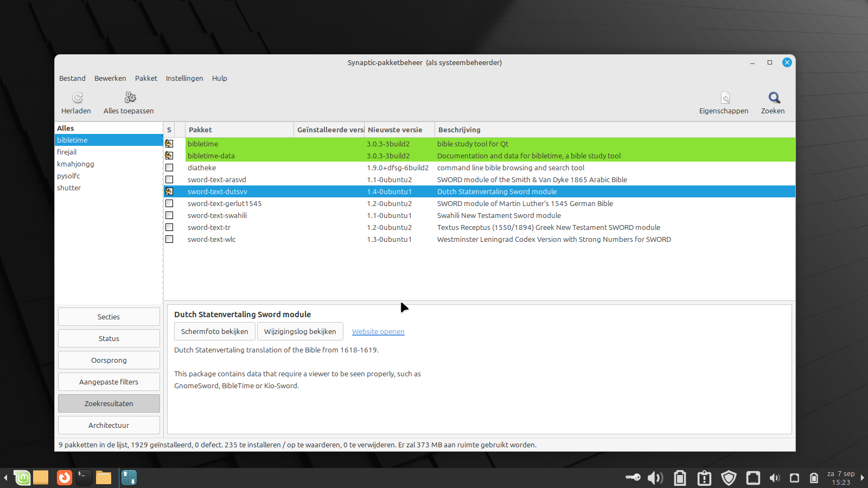Open the clock showing za 7 sep
The height and width of the screenshot is (488, 868).
pyautogui.click(x=841, y=478)
